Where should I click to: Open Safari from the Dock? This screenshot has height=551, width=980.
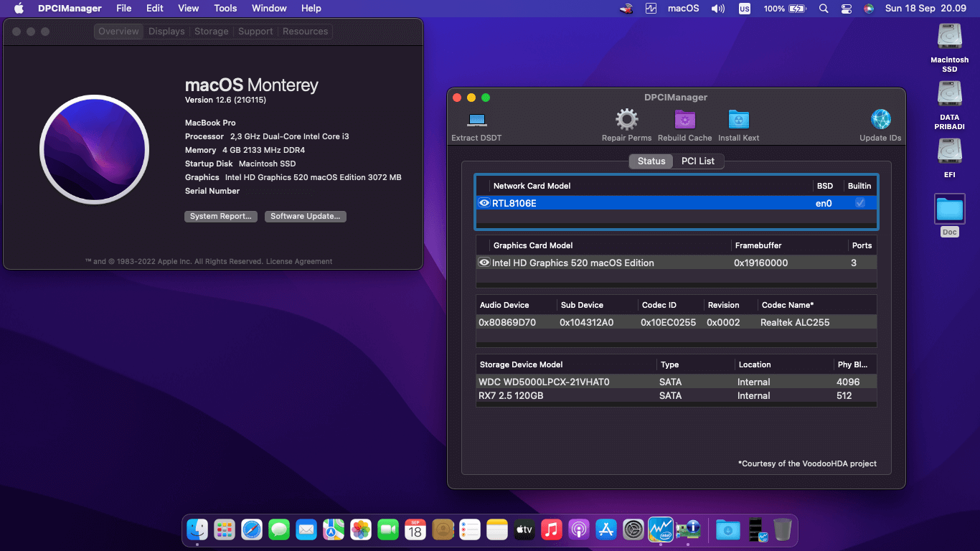tap(252, 529)
